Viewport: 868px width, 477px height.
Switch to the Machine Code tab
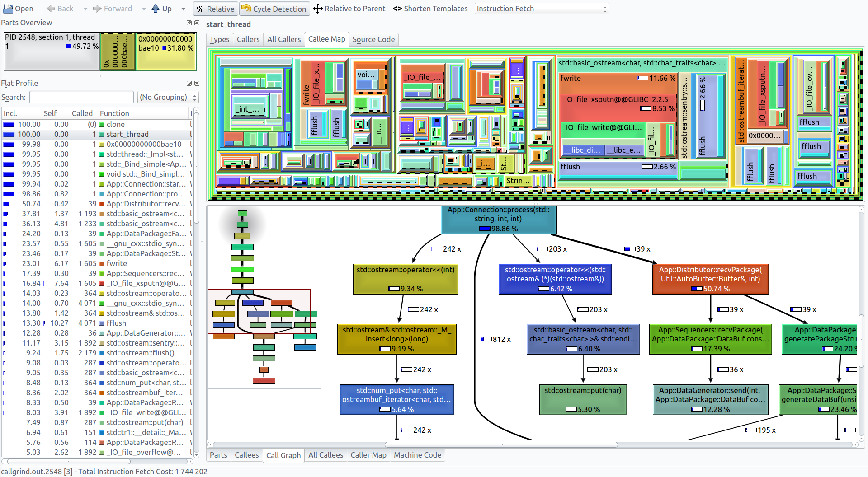point(417,455)
